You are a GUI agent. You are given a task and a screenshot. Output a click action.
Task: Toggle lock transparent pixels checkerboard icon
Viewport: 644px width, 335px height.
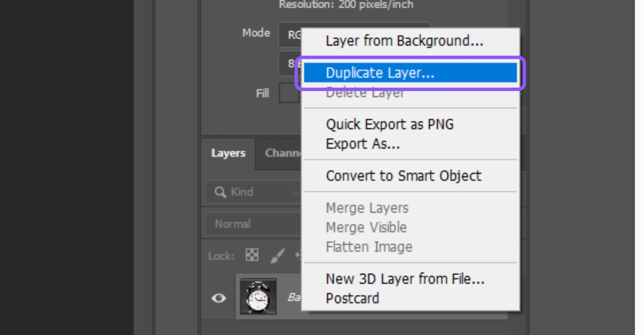(x=252, y=255)
